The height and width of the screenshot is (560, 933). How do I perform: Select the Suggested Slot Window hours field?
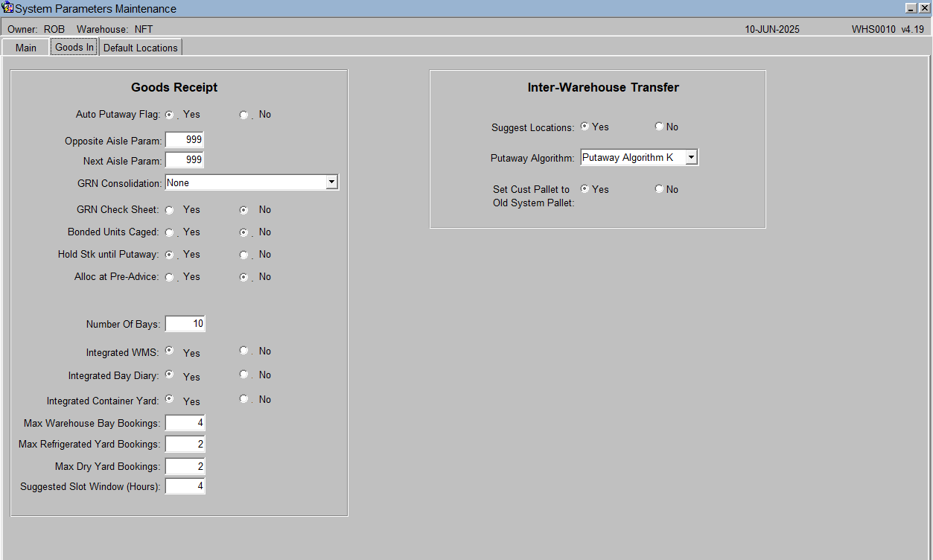point(185,486)
